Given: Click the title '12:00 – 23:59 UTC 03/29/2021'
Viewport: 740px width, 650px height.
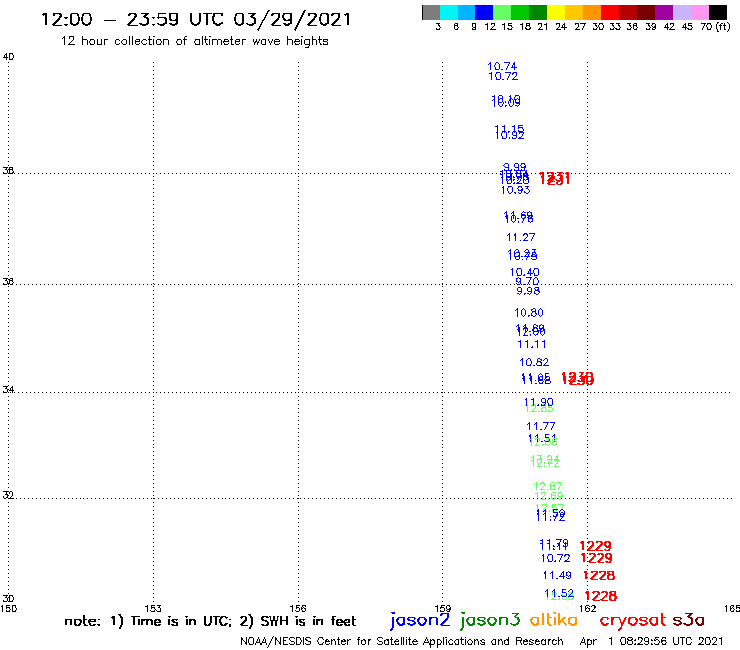Looking at the screenshot, I should pyautogui.click(x=196, y=19).
